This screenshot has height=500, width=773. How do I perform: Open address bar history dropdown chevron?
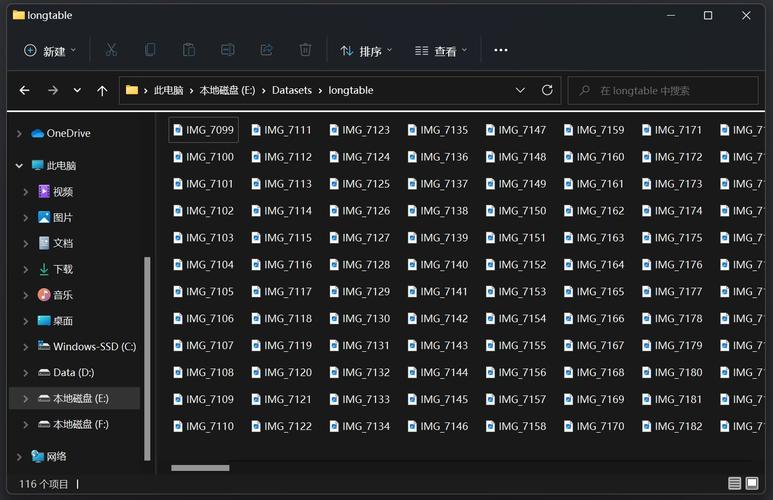(x=520, y=90)
